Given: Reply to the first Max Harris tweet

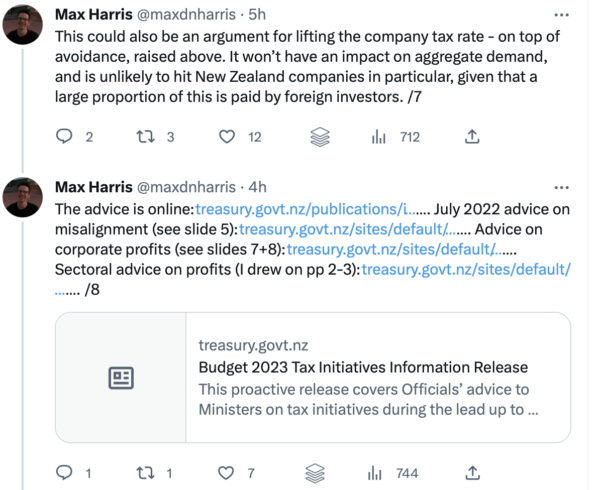Looking at the screenshot, I should point(65,136).
